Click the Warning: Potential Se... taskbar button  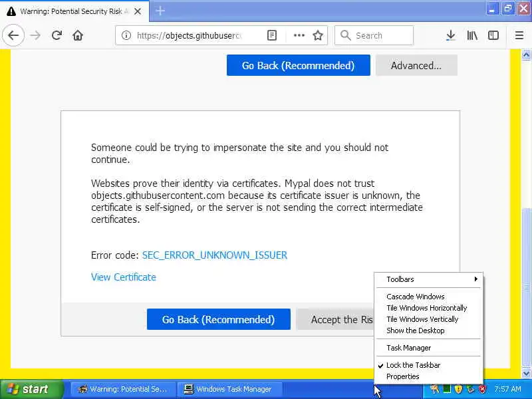(123, 389)
